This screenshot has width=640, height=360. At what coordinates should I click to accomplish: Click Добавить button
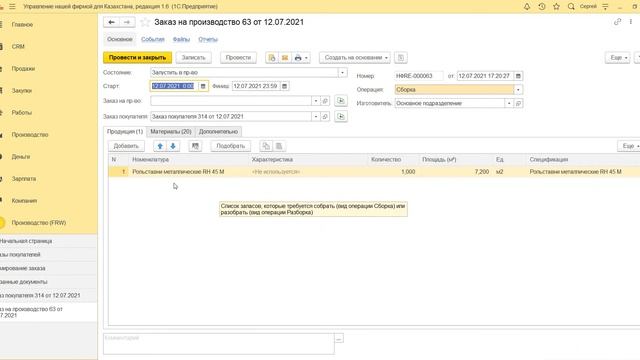126,146
